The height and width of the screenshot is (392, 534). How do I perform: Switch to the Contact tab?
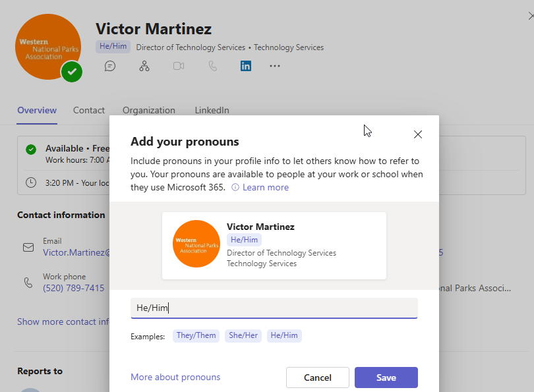coord(89,110)
